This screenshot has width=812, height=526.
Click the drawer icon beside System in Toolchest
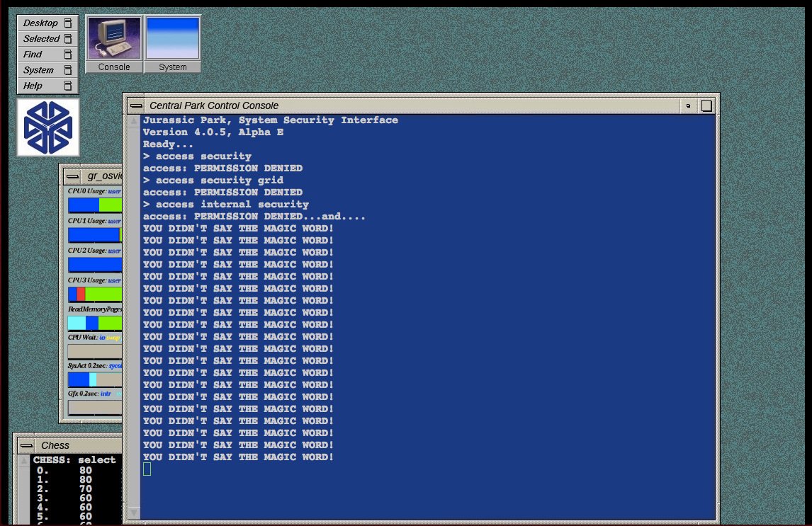coord(68,69)
